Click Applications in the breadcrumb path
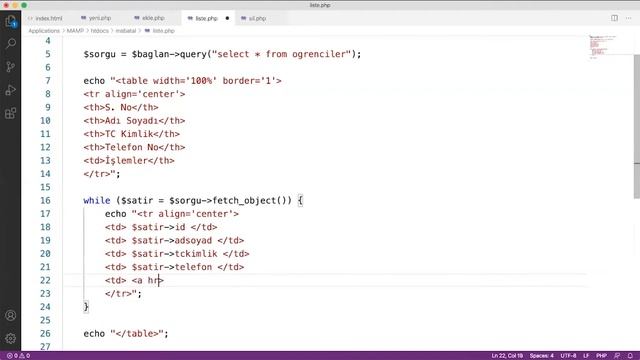Viewport: 640px width, 360px height. coord(44,31)
